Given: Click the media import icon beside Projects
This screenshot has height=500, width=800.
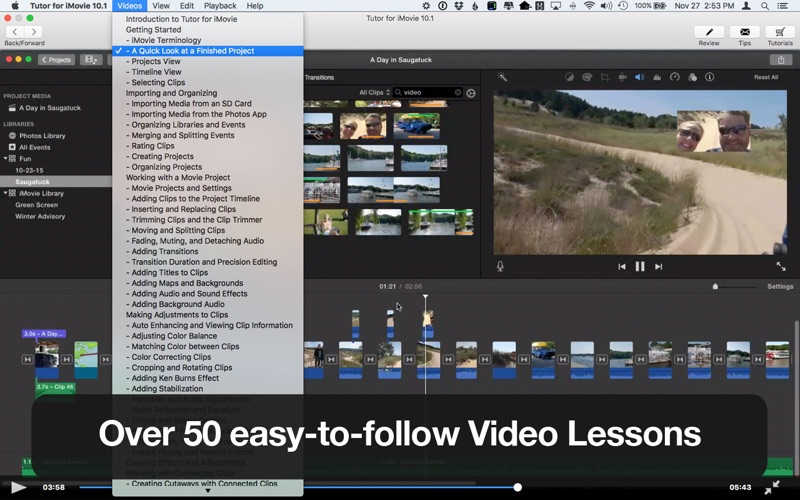Looking at the screenshot, I should point(91,60).
